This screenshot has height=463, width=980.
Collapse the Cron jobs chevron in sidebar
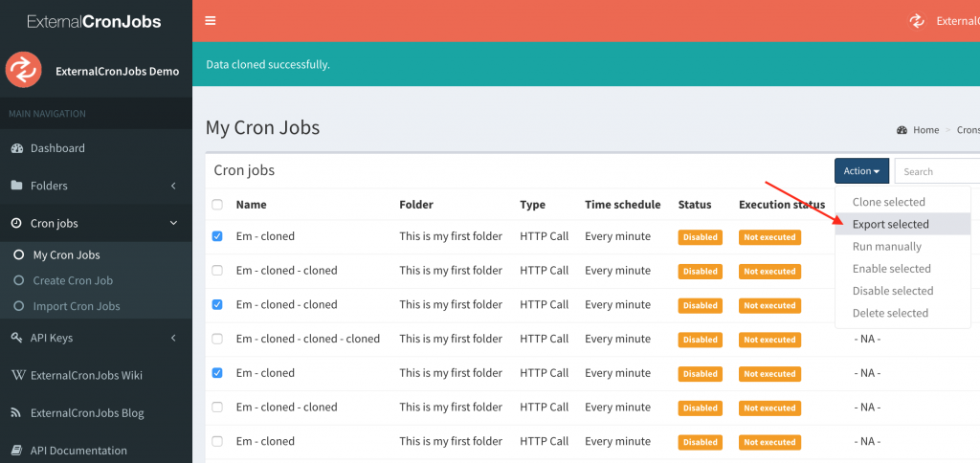174,223
